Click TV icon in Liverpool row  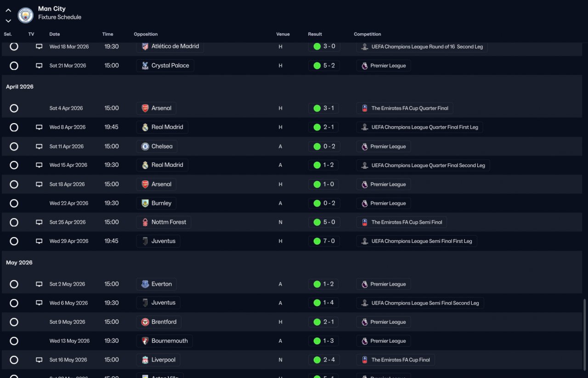click(x=39, y=360)
